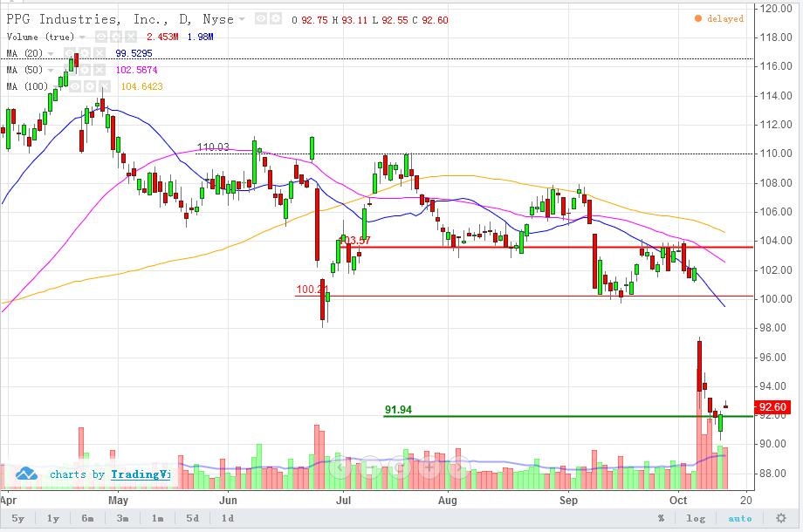Switch to the 5y time range

coord(18,518)
